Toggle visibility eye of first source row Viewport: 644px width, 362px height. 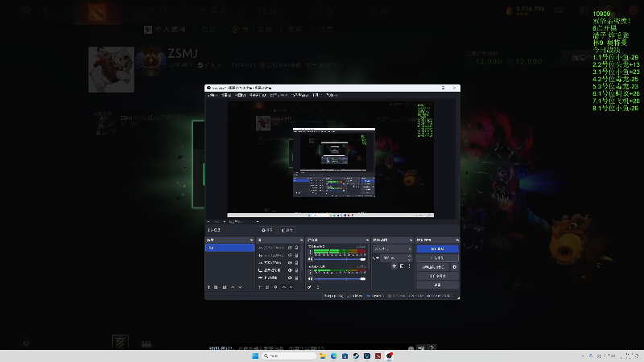coord(290,248)
